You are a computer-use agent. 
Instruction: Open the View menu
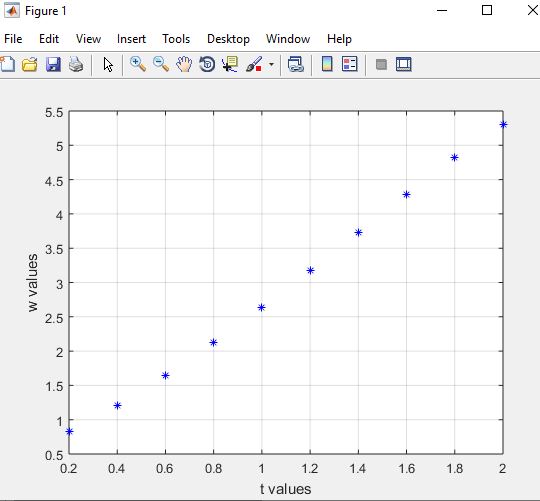[89, 39]
